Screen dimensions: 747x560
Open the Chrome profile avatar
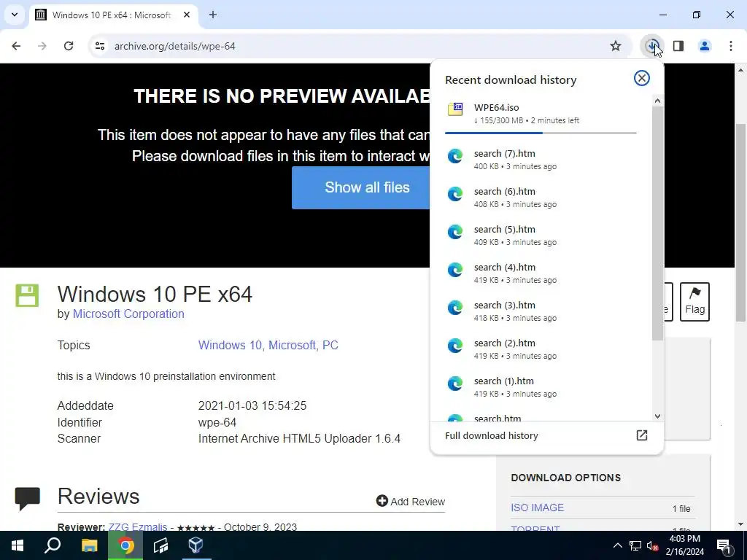(x=705, y=46)
